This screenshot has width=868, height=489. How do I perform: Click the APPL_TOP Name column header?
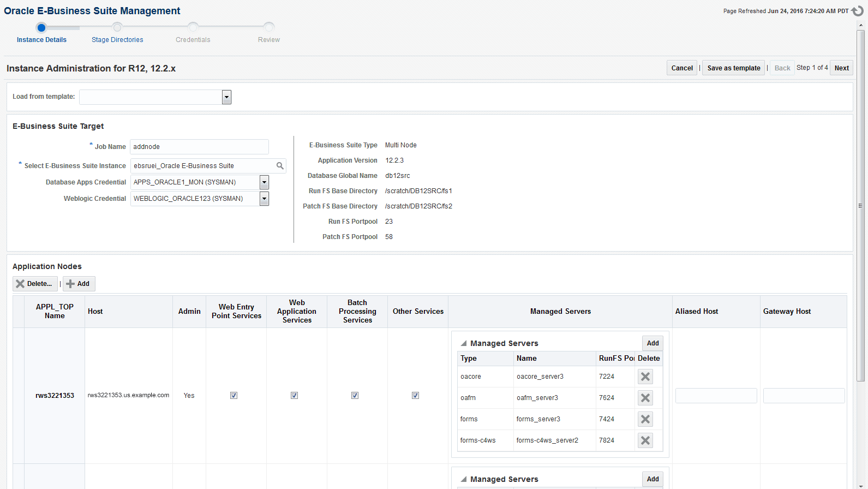coord(55,312)
